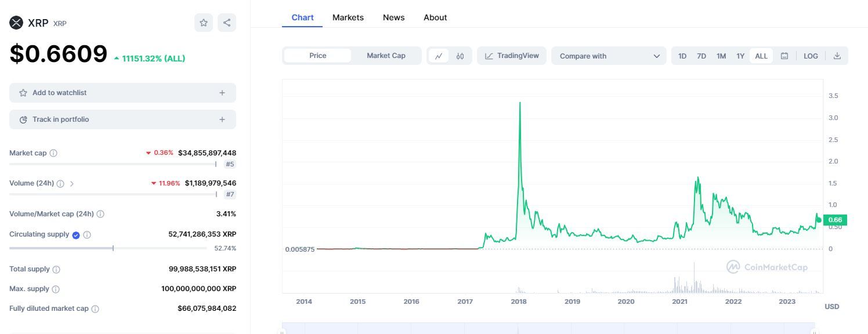Switch to candlestick chart icon
This screenshot has height=334, width=868.
tap(460, 56)
